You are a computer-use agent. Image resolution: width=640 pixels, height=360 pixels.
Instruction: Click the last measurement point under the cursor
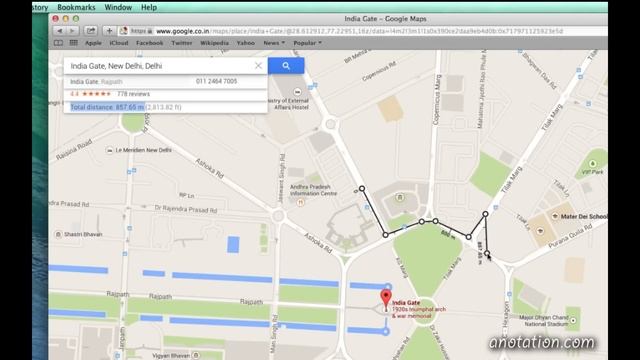click(487, 253)
